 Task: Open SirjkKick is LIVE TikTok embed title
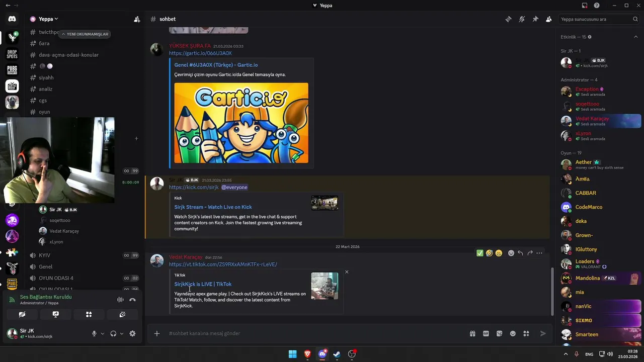coord(203,284)
